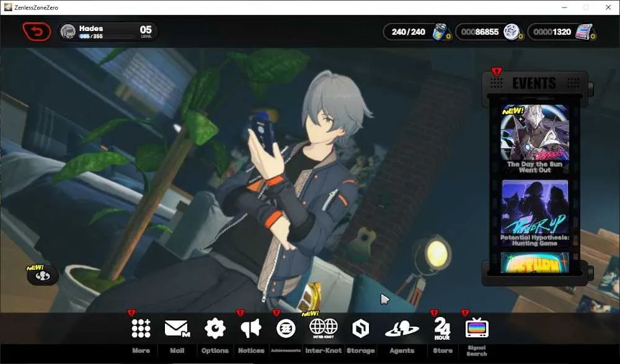The image size is (620, 364).
Task: Click the plus beside the 00086855 coin counter
Action: point(520,37)
